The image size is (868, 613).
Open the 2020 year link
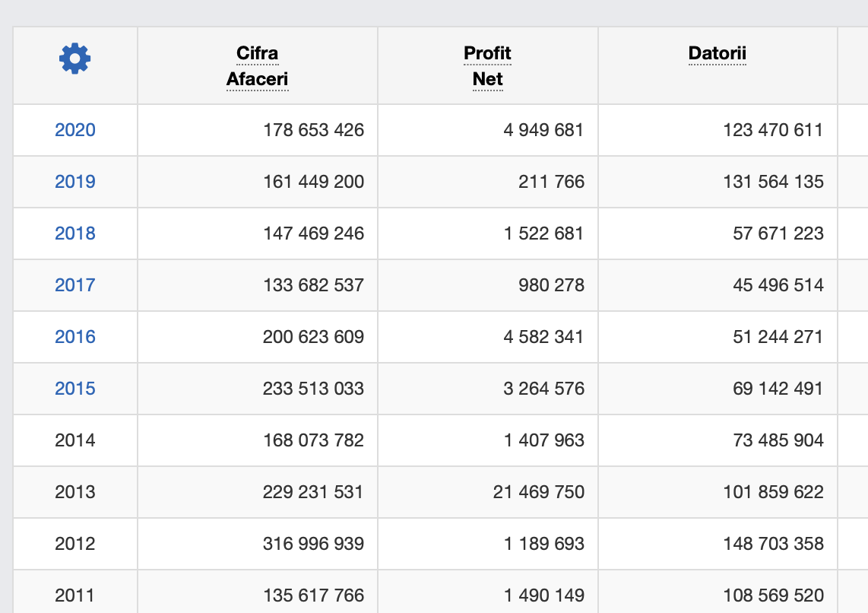click(x=75, y=130)
